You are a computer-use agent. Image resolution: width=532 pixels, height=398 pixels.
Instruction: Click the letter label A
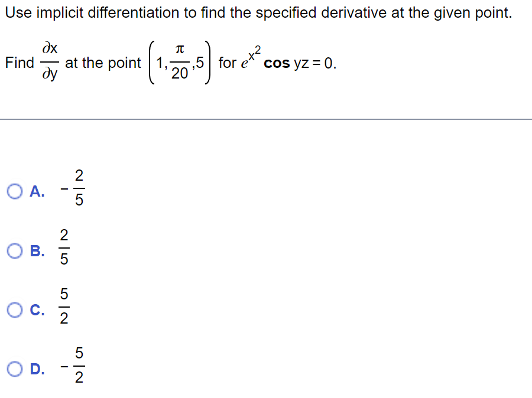click(37, 190)
